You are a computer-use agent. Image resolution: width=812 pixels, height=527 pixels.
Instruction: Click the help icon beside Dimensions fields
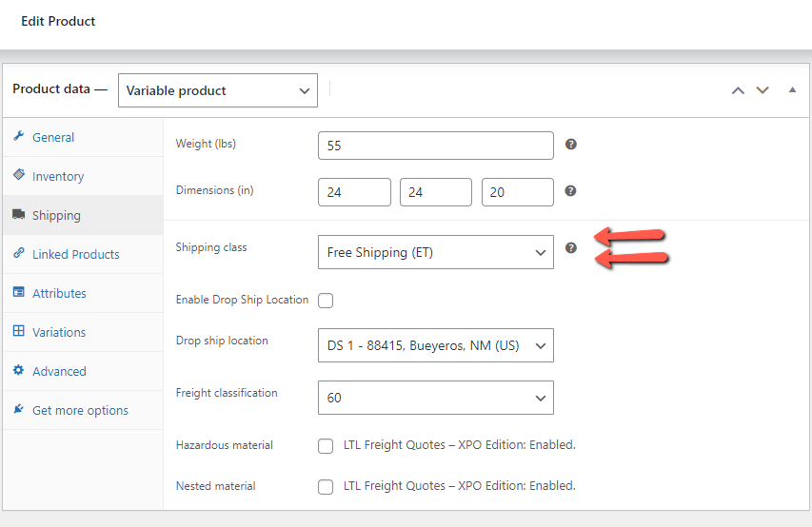571,190
